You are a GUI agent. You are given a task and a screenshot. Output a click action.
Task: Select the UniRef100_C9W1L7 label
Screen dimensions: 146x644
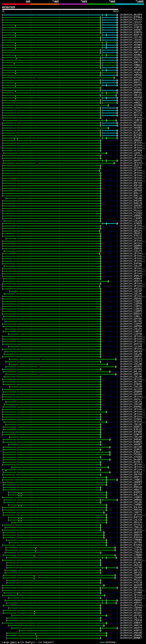131,316
